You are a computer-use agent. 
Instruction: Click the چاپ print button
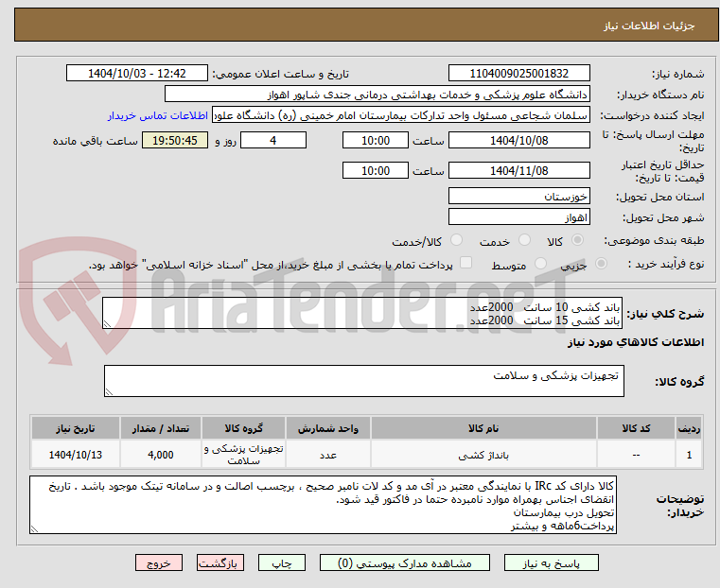(x=282, y=562)
